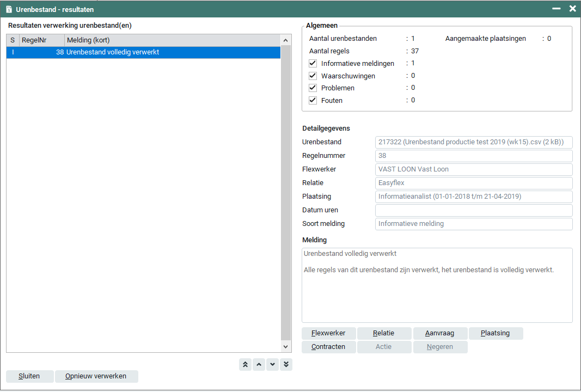Click the document icon in the title bar
Viewport: 581px width, 392px height.
9,9
